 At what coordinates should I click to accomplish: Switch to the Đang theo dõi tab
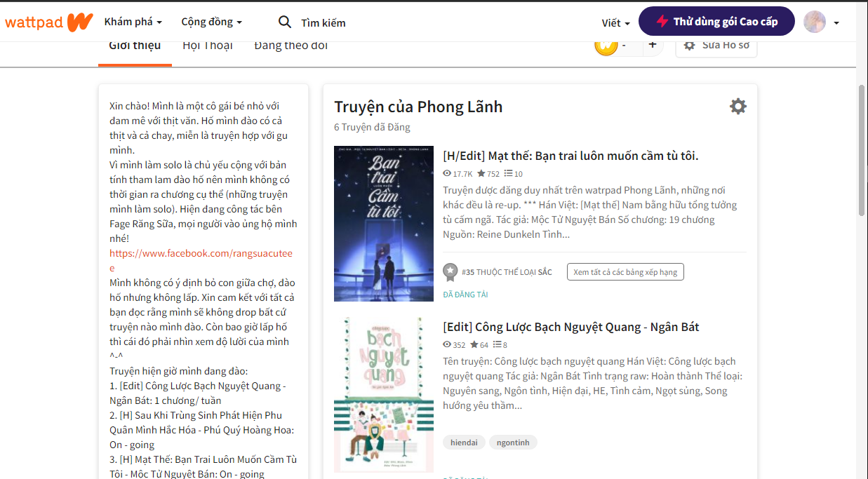(x=291, y=46)
